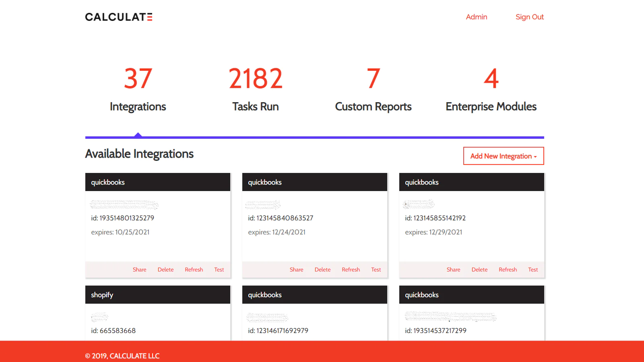Share integration id 123145855142192
This screenshot has width=644, height=362.
click(454, 269)
